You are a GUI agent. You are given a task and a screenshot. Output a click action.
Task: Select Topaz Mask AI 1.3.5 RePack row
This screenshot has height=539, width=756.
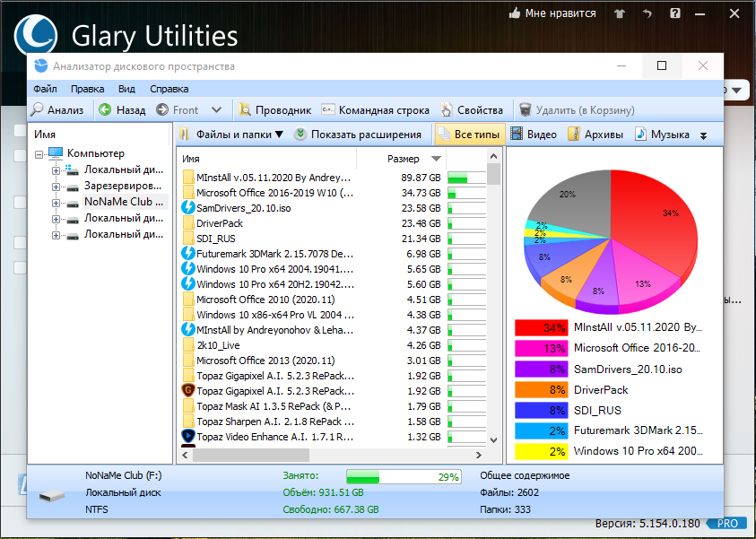pyautogui.click(x=333, y=406)
